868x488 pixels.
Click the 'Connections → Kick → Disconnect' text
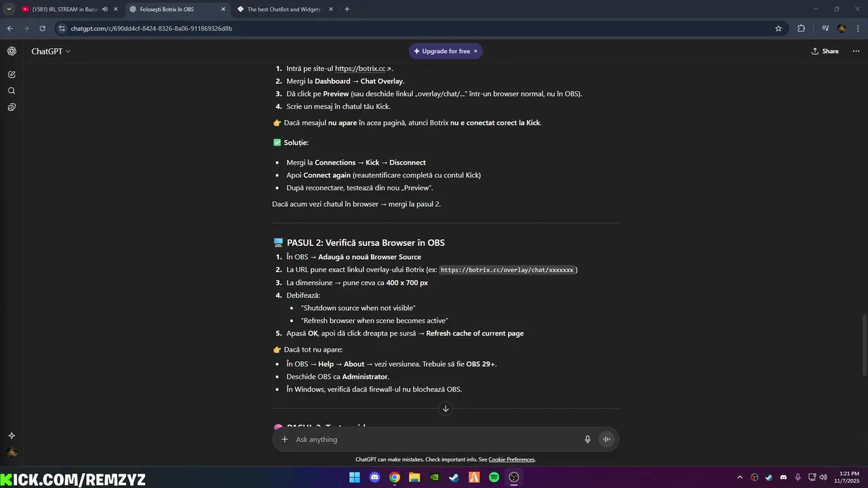[370, 163]
